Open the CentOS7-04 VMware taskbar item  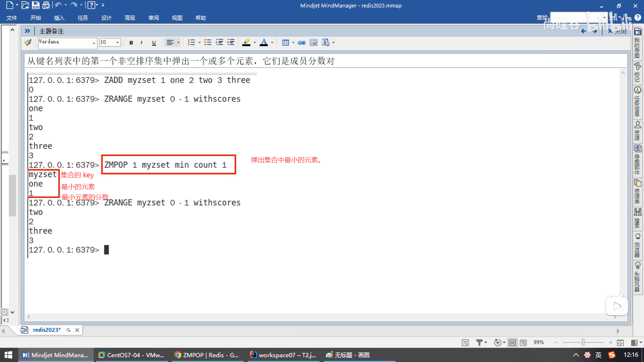(x=131, y=355)
